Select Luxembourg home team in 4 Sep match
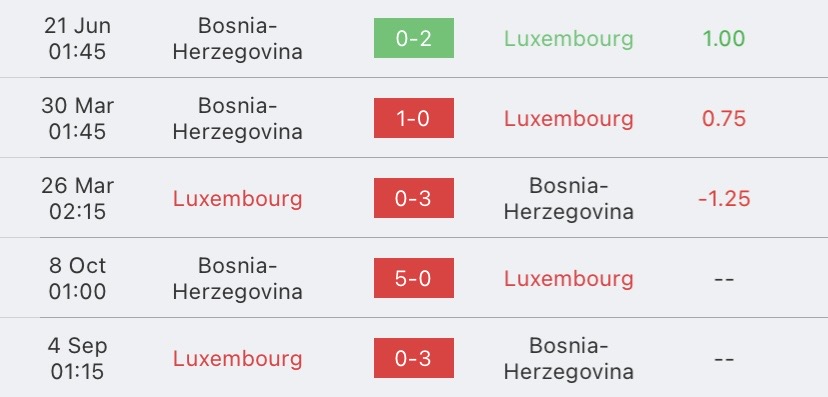The image size is (828, 397). click(x=237, y=359)
